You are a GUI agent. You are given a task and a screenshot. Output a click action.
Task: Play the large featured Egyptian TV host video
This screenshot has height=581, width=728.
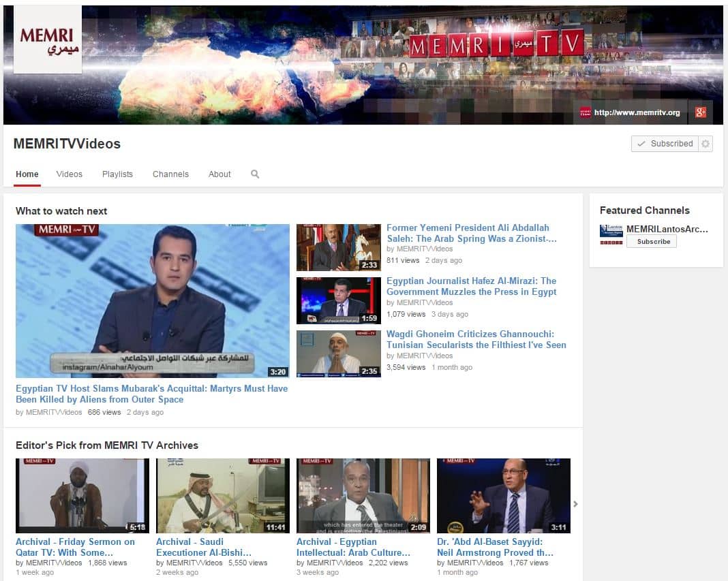153,300
